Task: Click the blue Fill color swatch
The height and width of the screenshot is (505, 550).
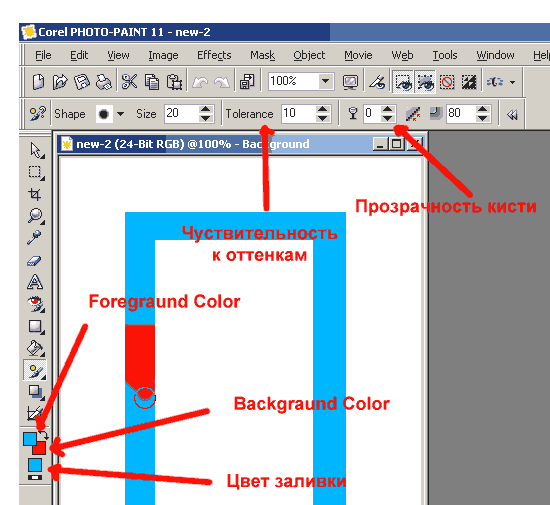Action: (35, 465)
